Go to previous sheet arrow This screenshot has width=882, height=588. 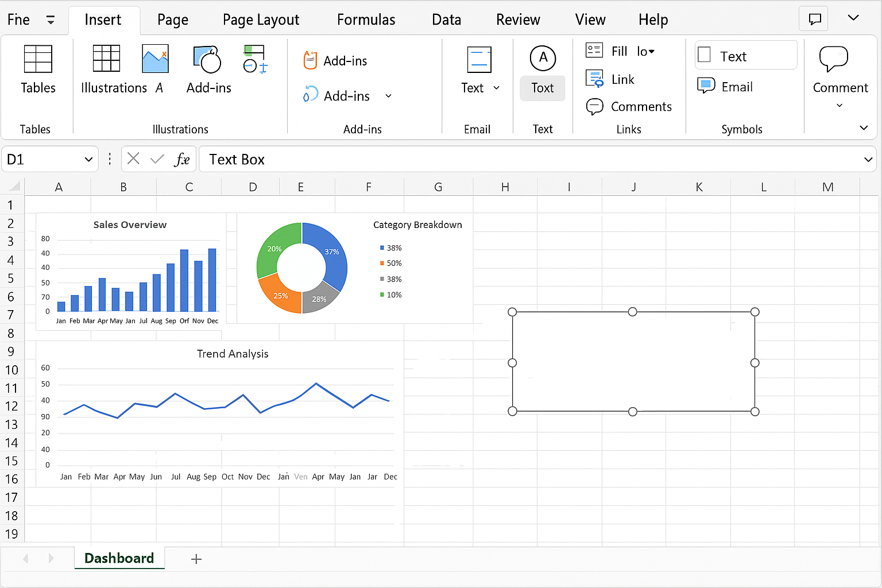(25, 558)
